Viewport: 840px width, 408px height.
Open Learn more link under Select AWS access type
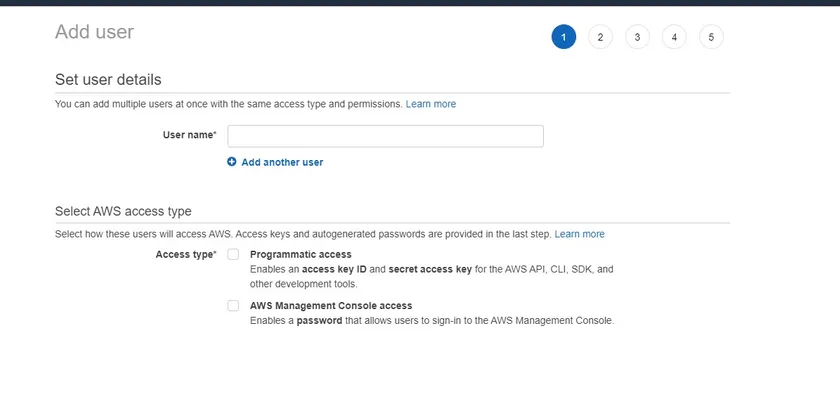[x=580, y=234]
